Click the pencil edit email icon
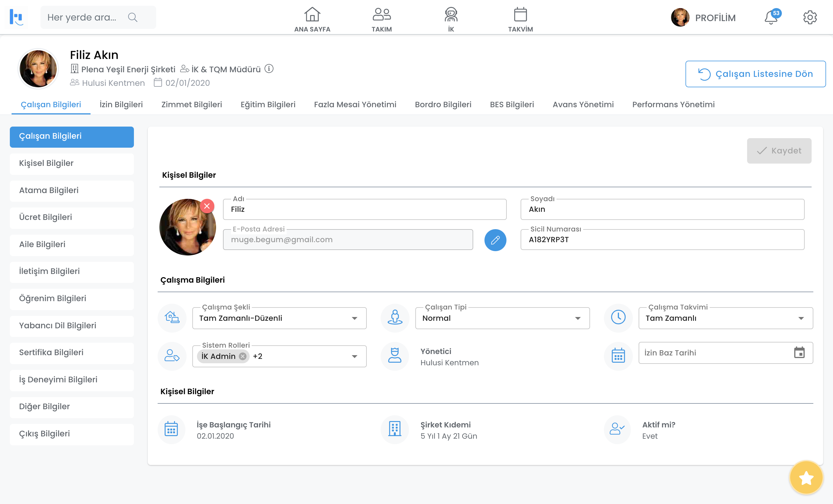 point(495,240)
